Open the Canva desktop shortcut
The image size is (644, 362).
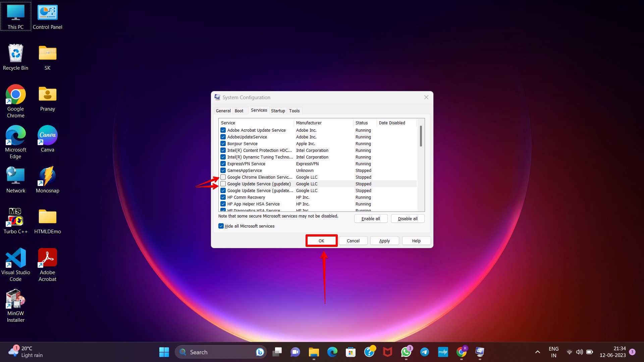[48, 139]
